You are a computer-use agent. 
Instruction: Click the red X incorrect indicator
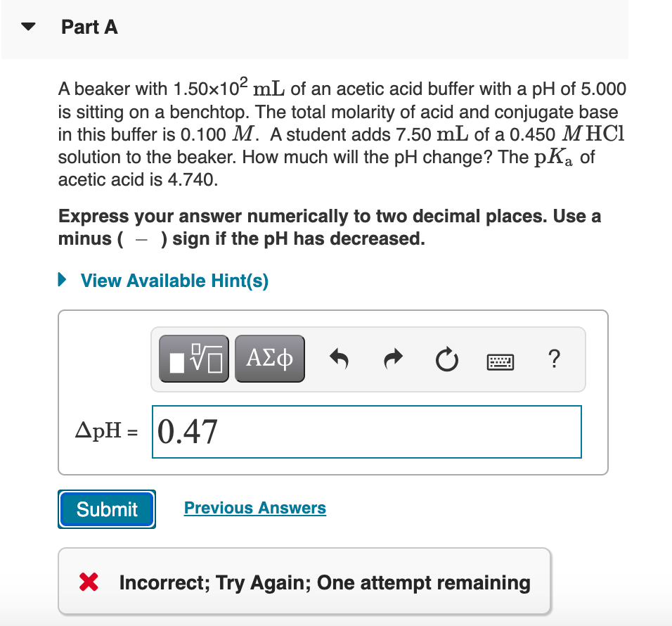pos(87,582)
